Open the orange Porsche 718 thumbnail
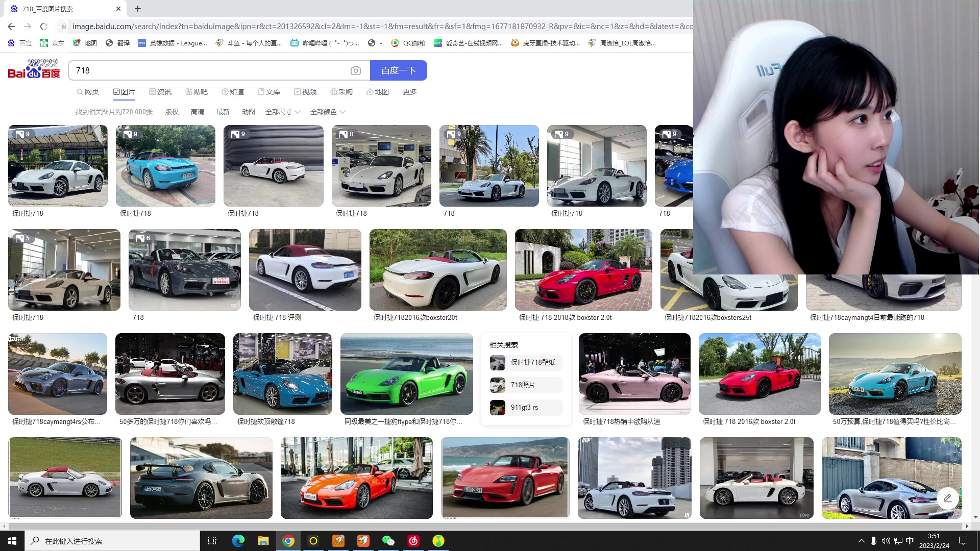 tap(357, 478)
